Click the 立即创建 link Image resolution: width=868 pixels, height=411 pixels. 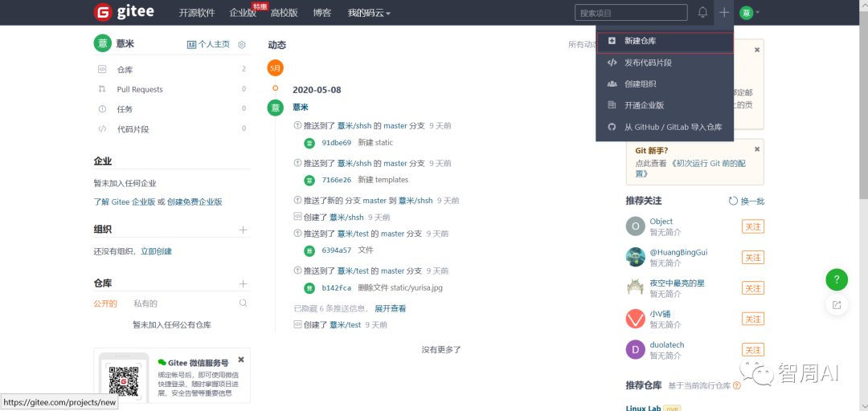[156, 251]
